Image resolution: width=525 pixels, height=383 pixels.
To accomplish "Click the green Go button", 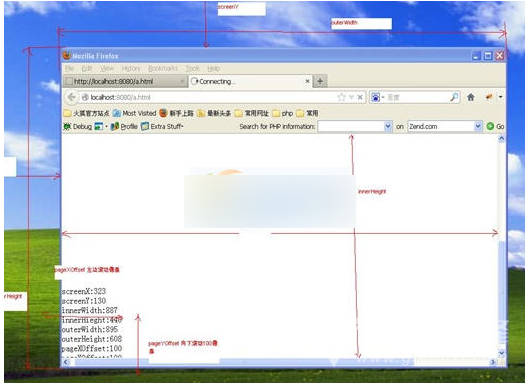I will tap(495, 127).
